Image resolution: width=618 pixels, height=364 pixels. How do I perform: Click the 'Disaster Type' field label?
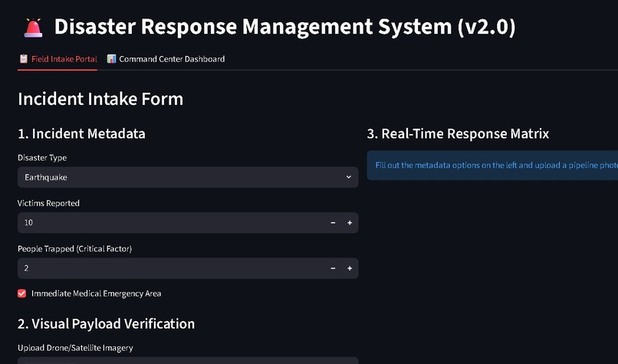point(42,158)
